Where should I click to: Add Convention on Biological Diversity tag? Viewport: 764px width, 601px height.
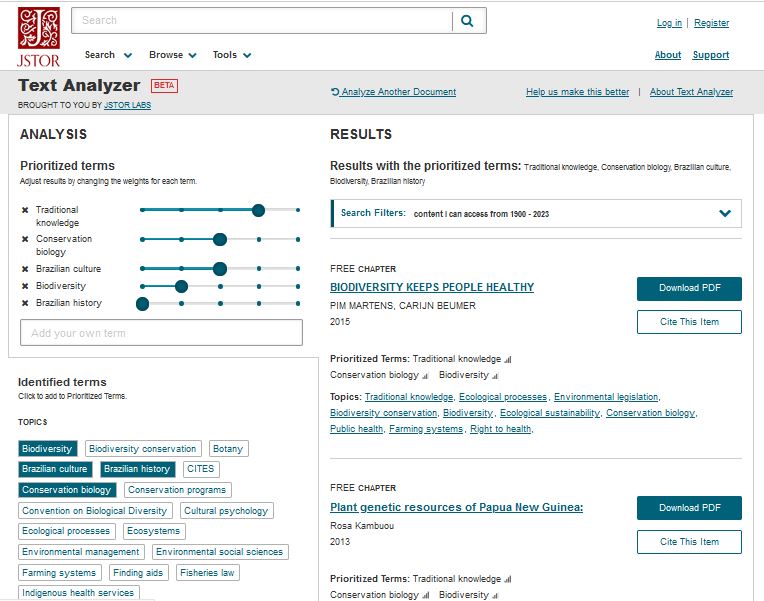pyautogui.click(x=95, y=511)
